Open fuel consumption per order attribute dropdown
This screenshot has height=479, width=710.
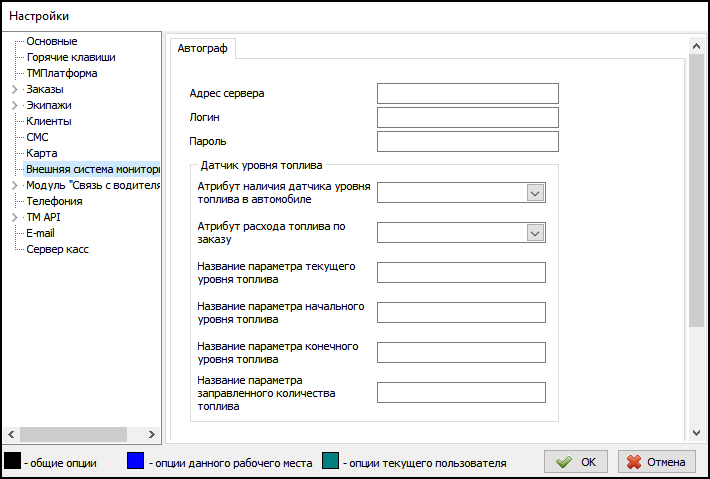coord(535,233)
